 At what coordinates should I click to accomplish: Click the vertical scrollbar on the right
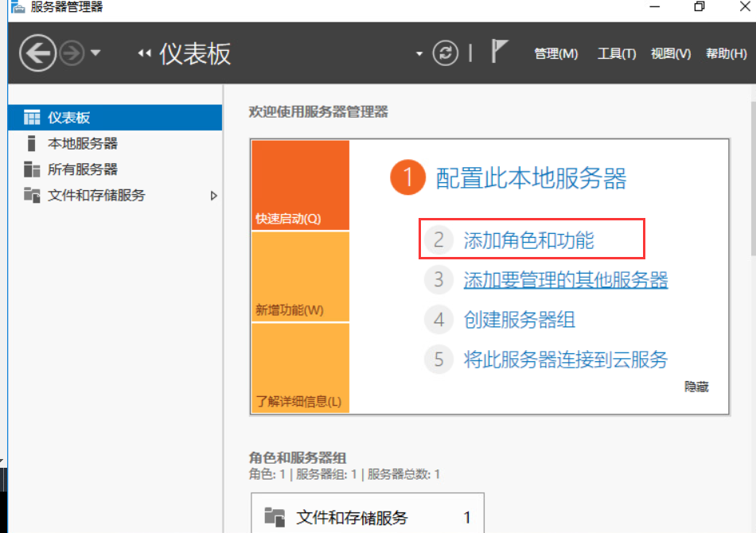[753, 178]
